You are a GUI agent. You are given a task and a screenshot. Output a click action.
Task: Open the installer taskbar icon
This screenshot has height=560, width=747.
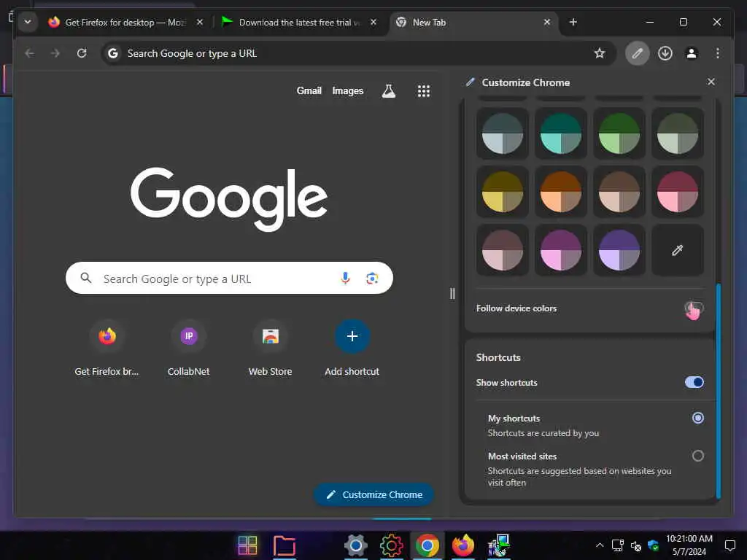point(499,545)
